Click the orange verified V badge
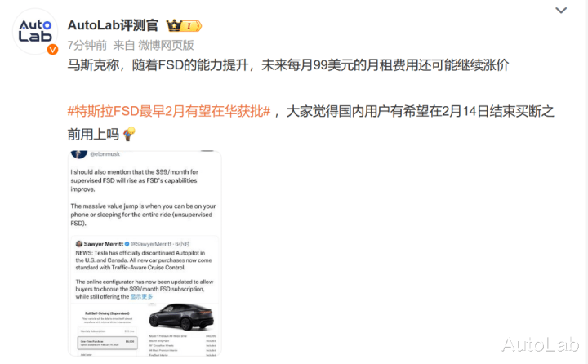This screenshot has height=364, width=588. tap(52, 49)
